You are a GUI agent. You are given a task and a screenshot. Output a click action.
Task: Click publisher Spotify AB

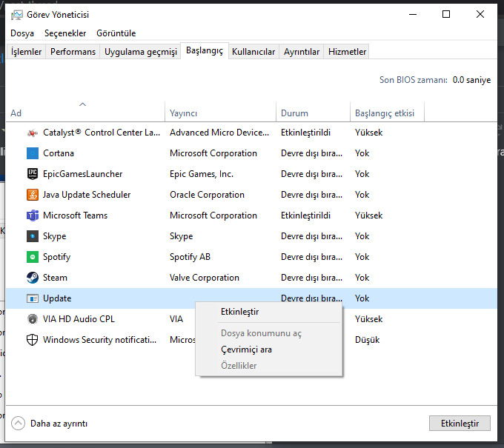tap(190, 257)
